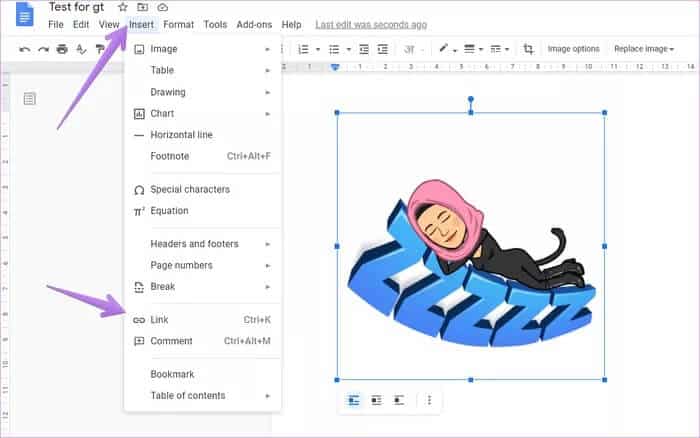
Task: Rename the document title Test for gt
Action: [76, 7]
